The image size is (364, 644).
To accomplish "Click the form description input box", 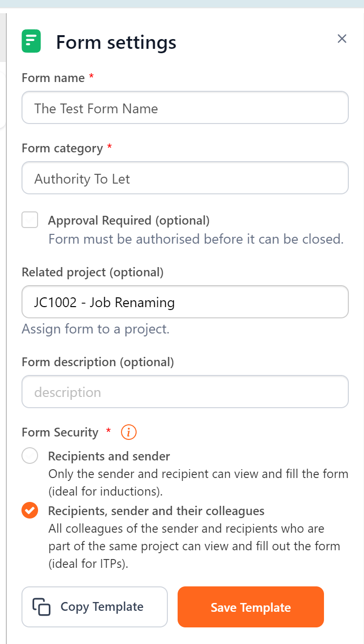I will click(x=185, y=392).
